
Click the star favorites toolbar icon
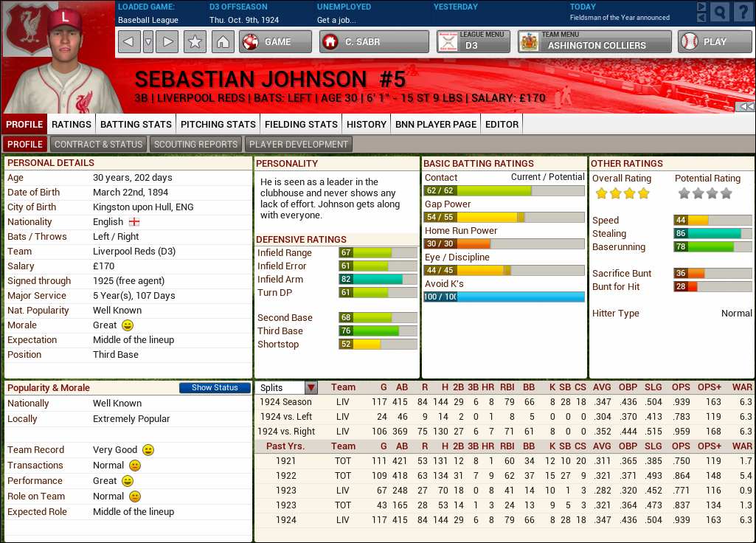(x=193, y=42)
